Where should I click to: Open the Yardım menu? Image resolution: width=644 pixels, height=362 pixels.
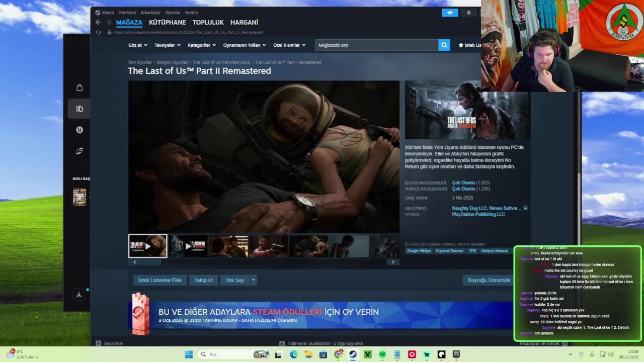point(191,13)
